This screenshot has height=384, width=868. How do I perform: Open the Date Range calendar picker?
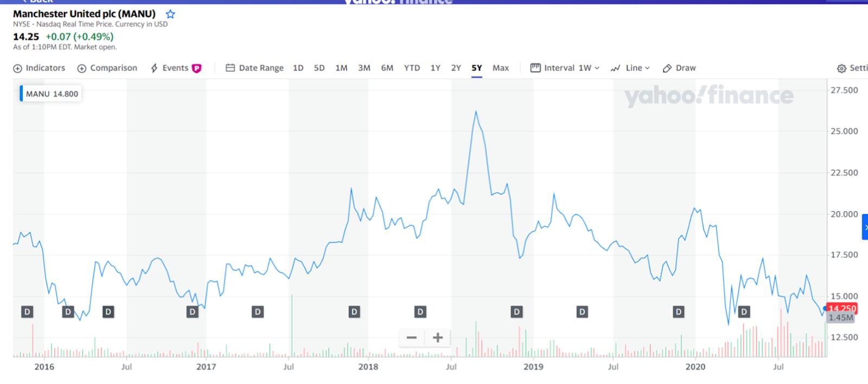(x=254, y=68)
